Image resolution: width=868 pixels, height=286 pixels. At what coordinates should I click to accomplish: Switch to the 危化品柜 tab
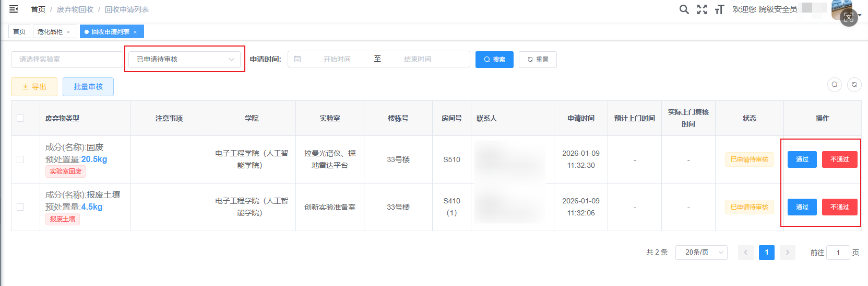coord(50,32)
